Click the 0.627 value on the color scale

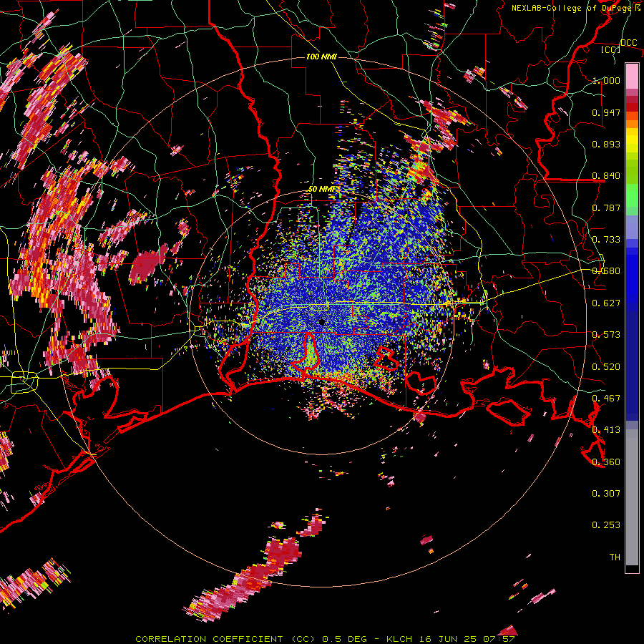click(x=606, y=303)
